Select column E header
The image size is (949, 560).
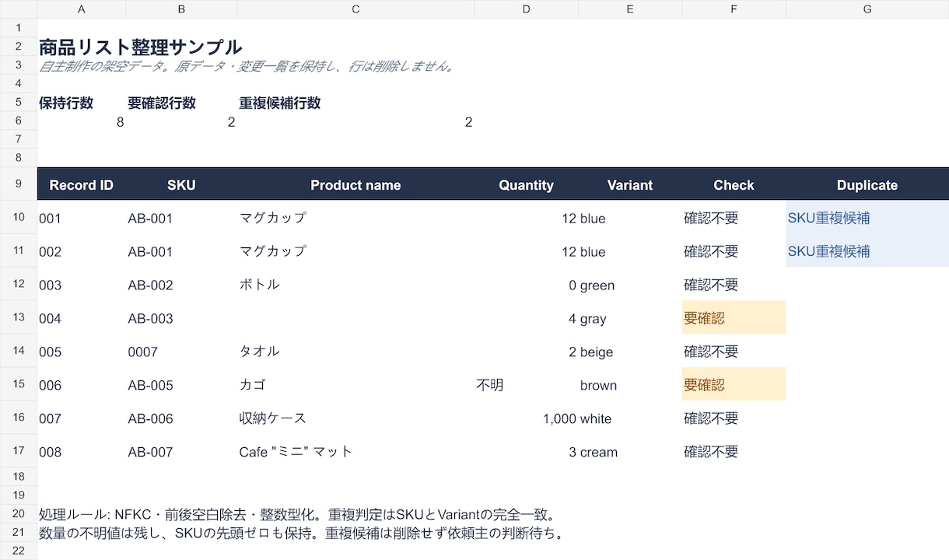pyautogui.click(x=630, y=9)
